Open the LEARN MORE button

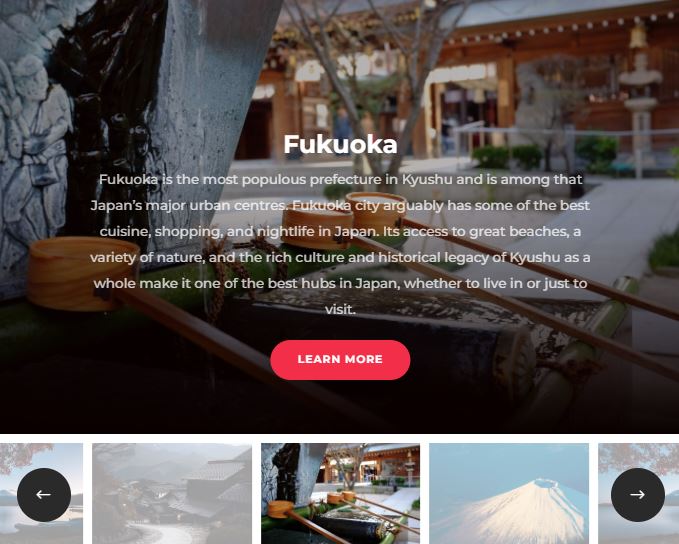tap(340, 359)
